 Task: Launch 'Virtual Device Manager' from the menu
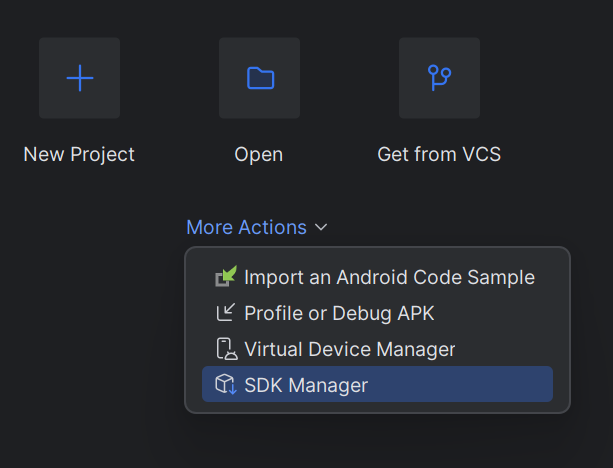tap(349, 349)
